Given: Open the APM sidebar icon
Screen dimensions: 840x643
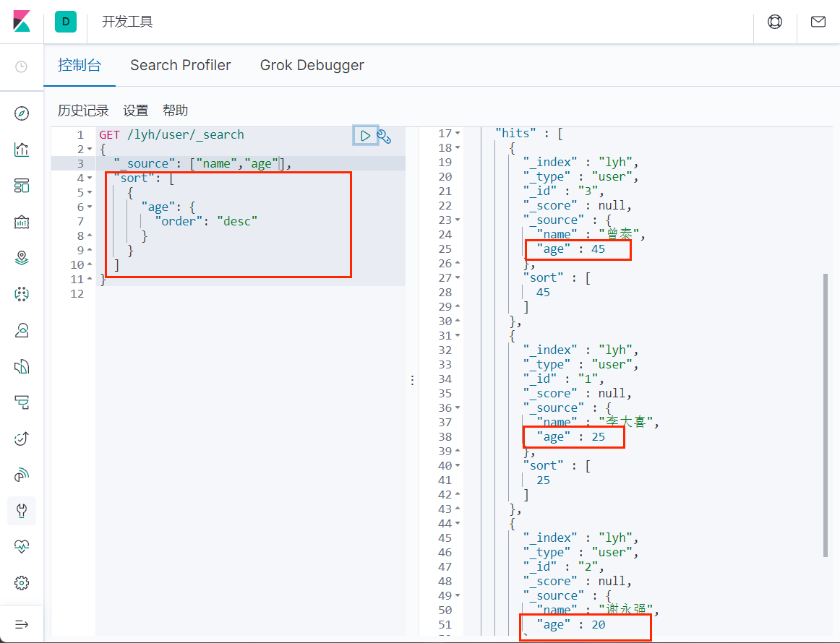Looking at the screenshot, I should pyautogui.click(x=22, y=402).
